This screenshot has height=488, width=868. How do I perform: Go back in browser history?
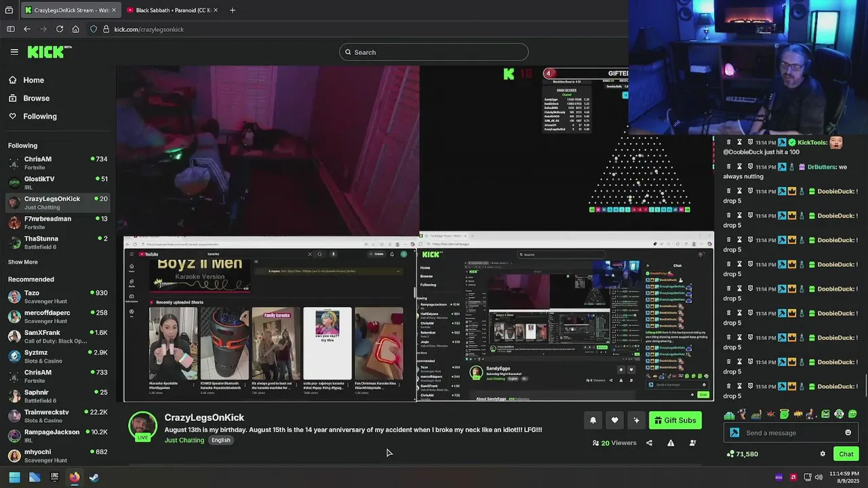point(27,29)
